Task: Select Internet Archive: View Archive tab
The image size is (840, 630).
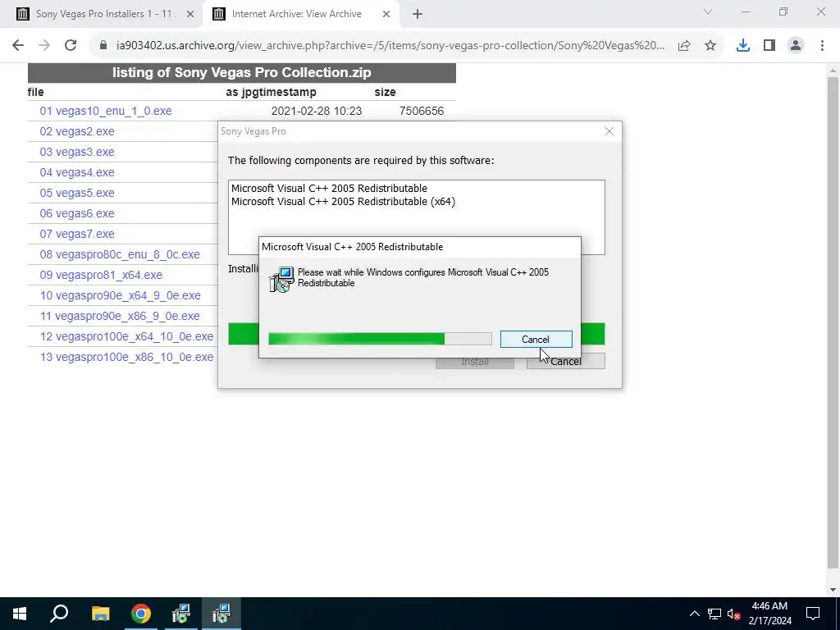Action: 296,14
